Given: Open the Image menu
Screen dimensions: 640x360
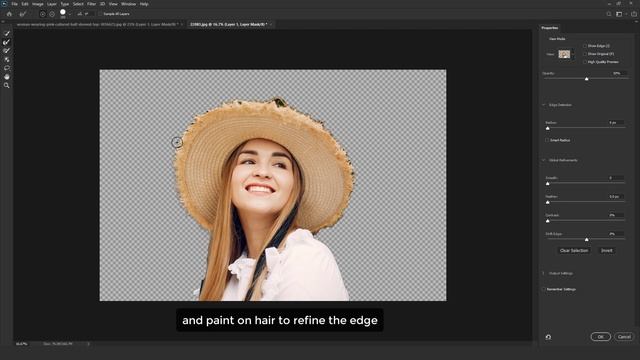Looking at the screenshot, I should pos(38,4).
